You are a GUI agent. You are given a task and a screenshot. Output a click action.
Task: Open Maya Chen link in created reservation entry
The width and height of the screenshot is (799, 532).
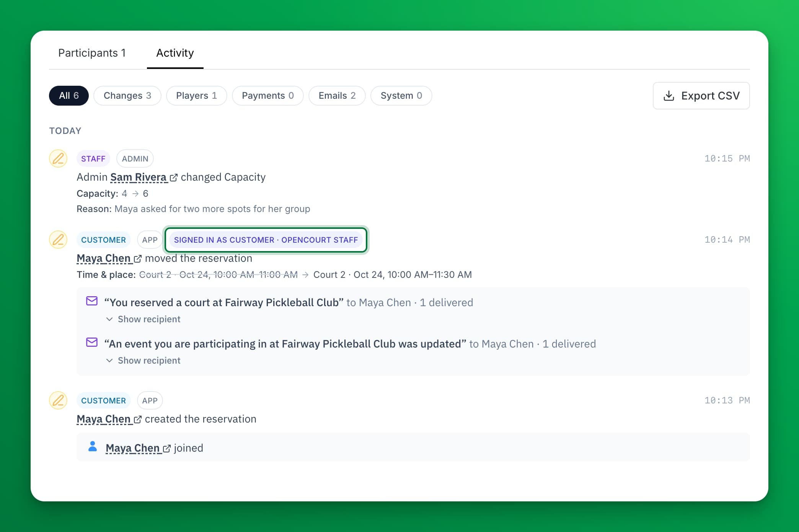point(104,419)
